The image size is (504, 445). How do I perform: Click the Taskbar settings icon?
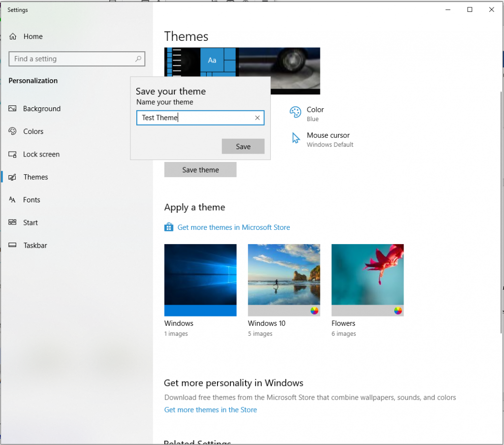click(14, 245)
